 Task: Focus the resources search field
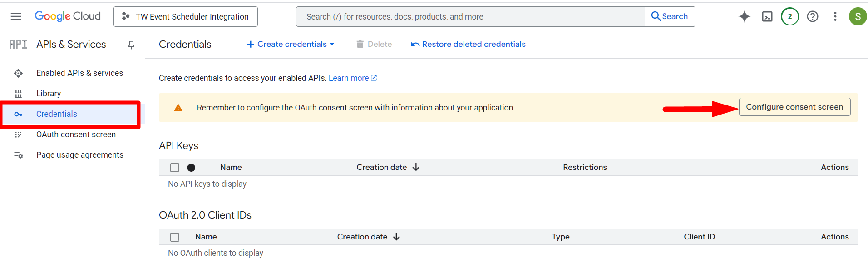coord(470,17)
